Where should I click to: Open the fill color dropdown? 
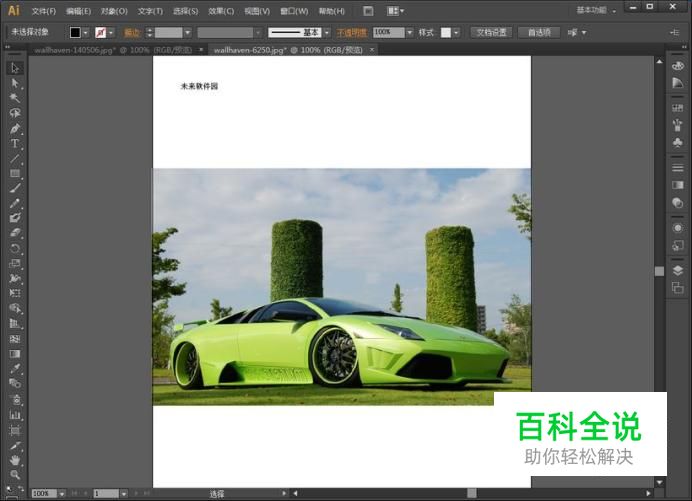[x=87, y=32]
